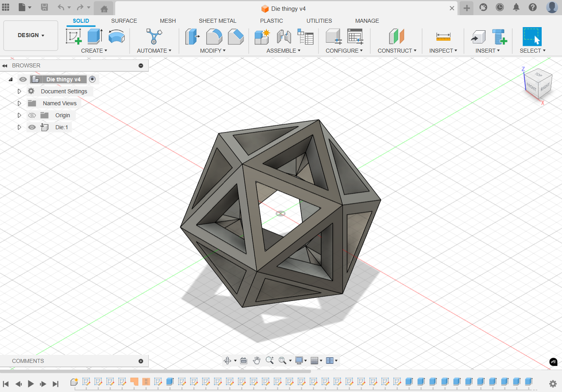Image resolution: width=562 pixels, height=392 pixels.
Task: Collapse the Die thingy v4 root node
Action: point(11,79)
